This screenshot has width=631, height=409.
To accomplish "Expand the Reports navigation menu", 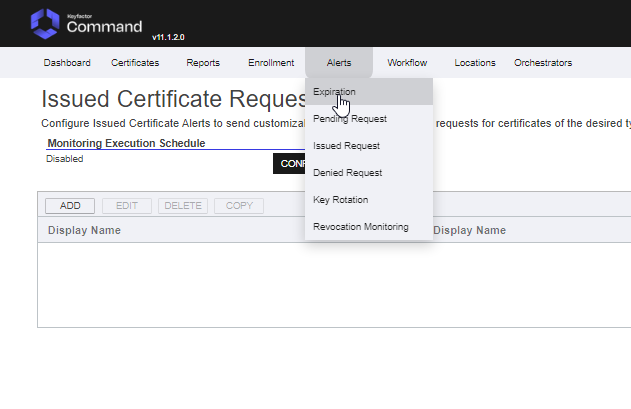I will click(203, 63).
